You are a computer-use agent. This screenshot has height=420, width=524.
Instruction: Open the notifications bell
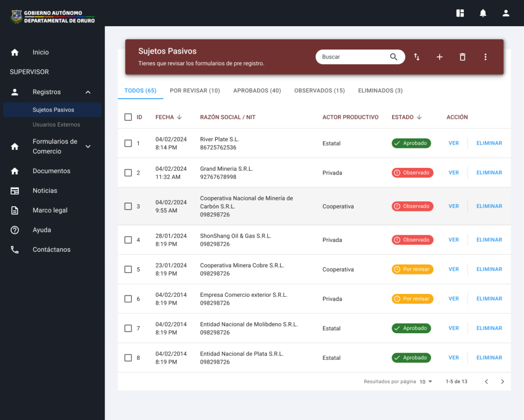point(483,13)
